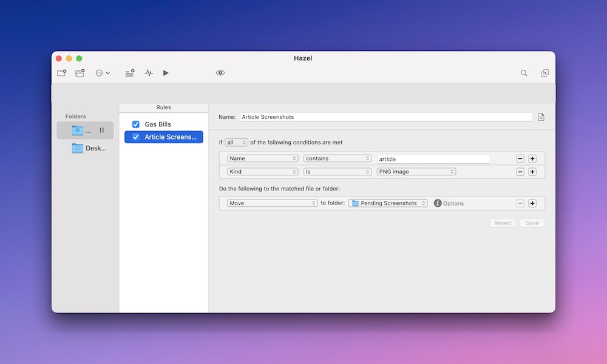This screenshot has height=364, width=607.
Task: Open the 'is' operator dropdown
Action: tap(337, 172)
